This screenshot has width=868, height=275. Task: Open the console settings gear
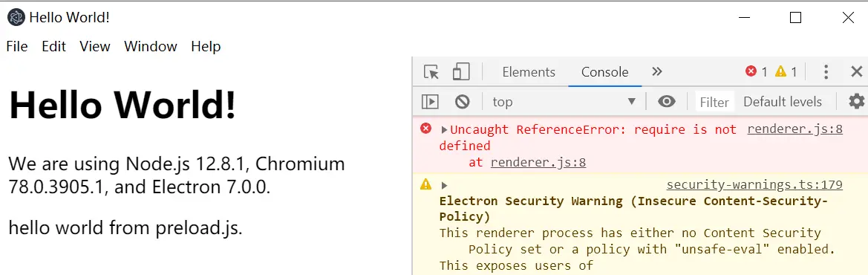pyautogui.click(x=856, y=101)
